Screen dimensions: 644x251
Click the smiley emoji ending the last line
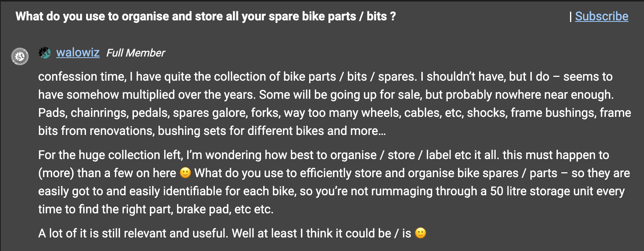[420, 233]
